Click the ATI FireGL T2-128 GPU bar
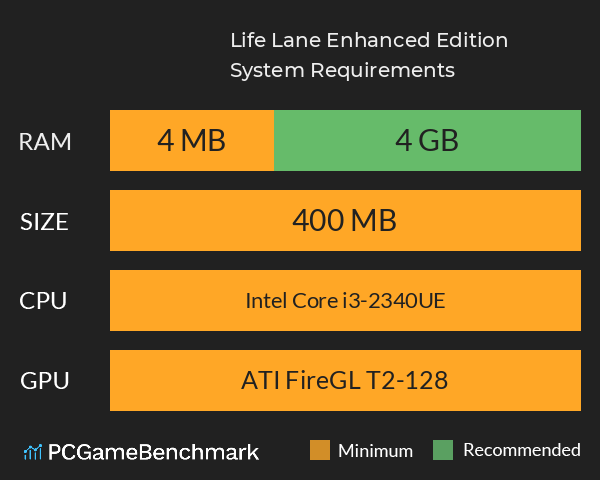Image resolution: width=600 pixels, height=480 pixels. [x=345, y=380]
